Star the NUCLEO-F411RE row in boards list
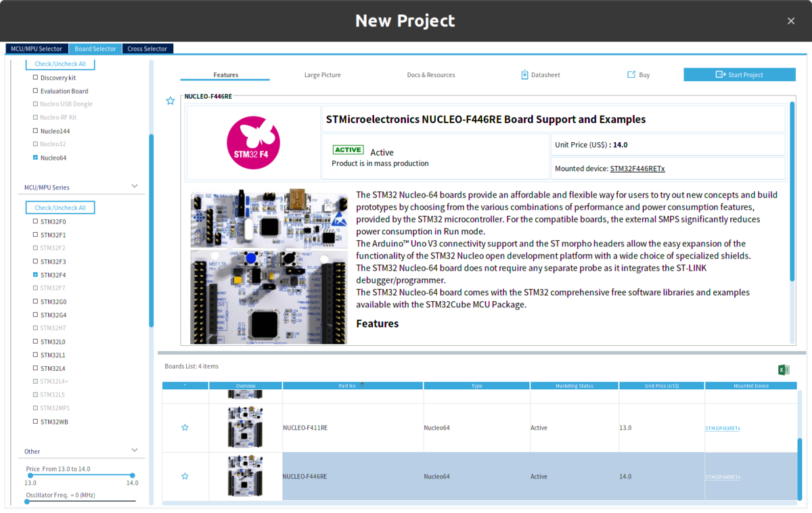The image size is (812, 513). [185, 428]
